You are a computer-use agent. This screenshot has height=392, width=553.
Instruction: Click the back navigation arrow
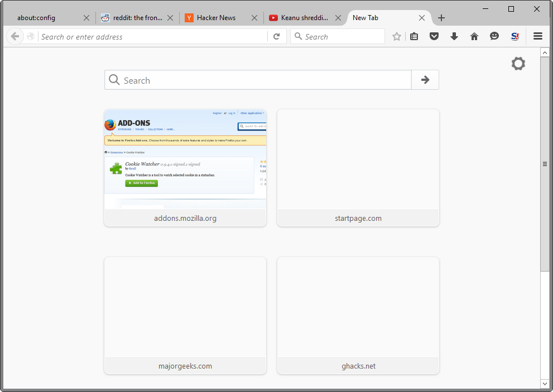(15, 36)
